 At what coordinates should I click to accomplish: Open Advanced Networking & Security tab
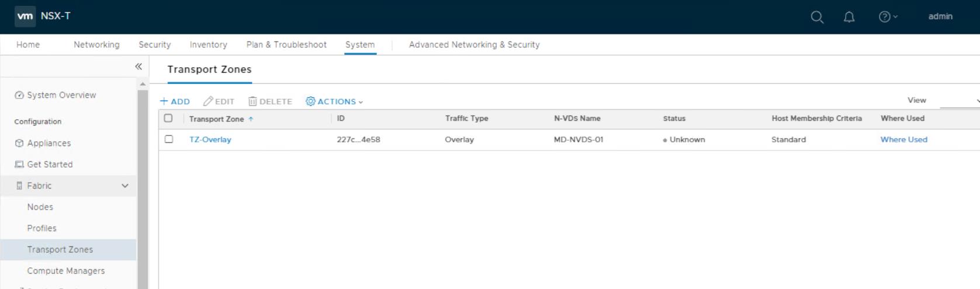coord(474,44)
